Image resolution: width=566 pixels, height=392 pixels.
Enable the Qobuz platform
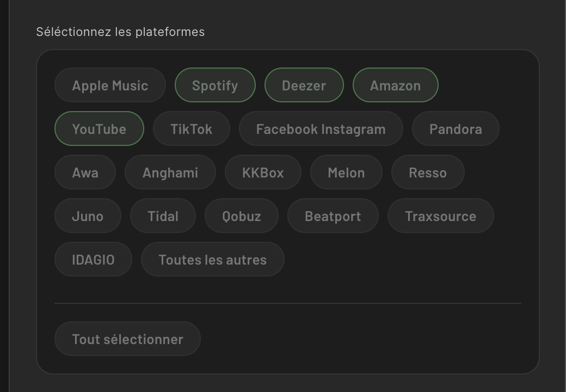pyautogui.click(x=241, y=216)
